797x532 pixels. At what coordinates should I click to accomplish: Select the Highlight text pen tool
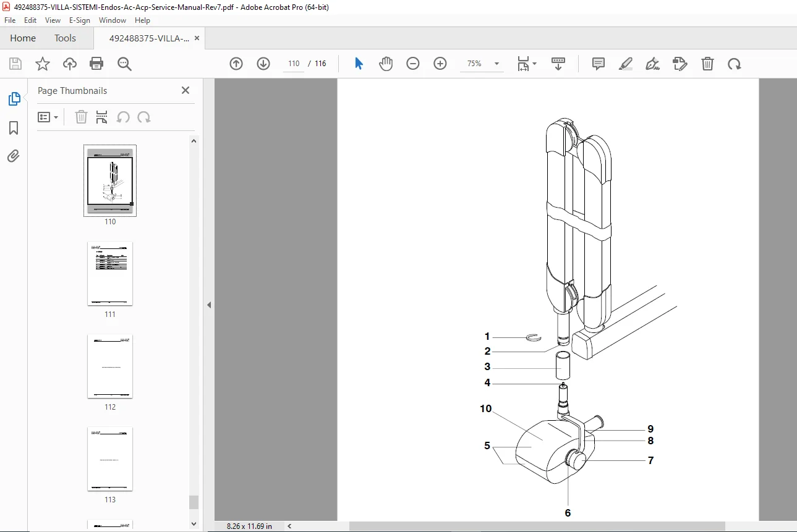pos(626,64)
